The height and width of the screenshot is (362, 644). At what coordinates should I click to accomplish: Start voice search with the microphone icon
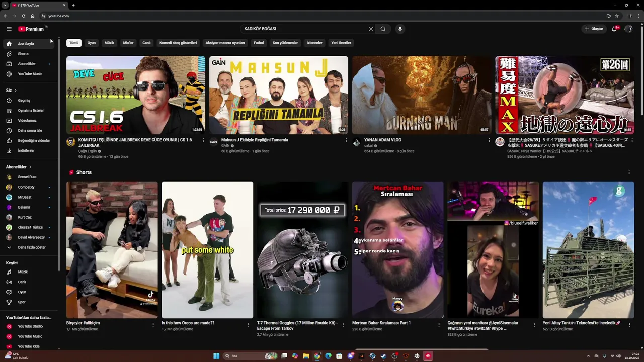pos(400,29)
